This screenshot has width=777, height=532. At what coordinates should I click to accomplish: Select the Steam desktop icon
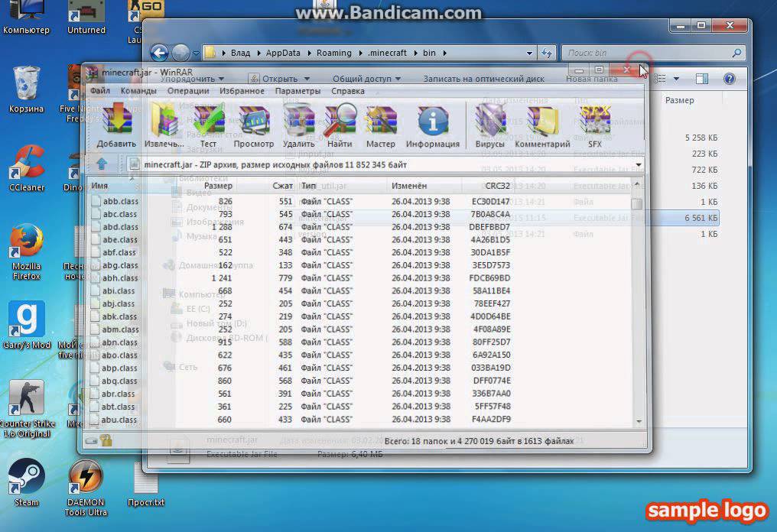click(26, 482)
